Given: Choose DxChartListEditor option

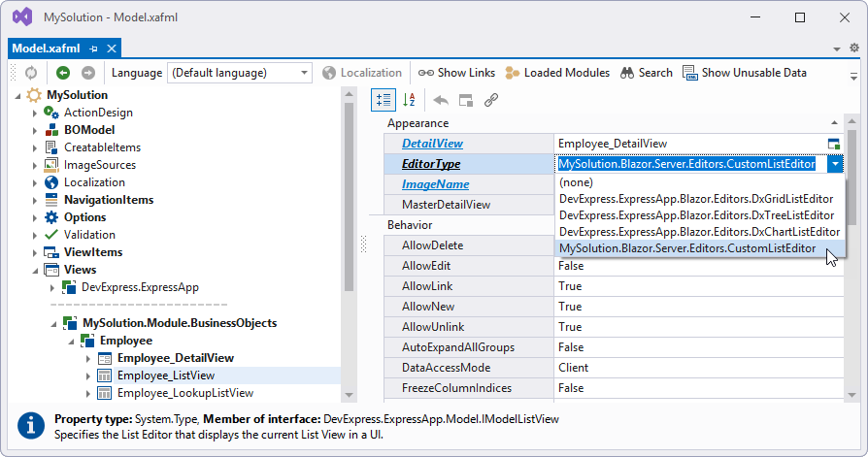Looking at the screenshot, I should 699,232.
